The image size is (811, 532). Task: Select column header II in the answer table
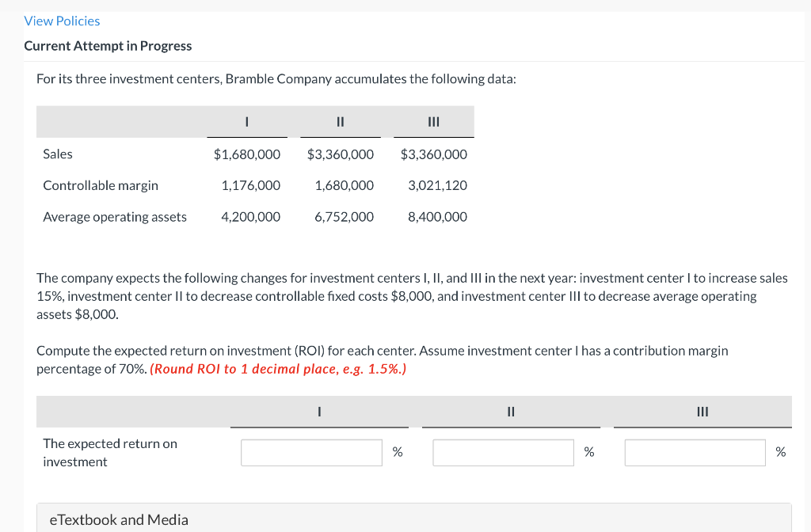pos(511,412)
